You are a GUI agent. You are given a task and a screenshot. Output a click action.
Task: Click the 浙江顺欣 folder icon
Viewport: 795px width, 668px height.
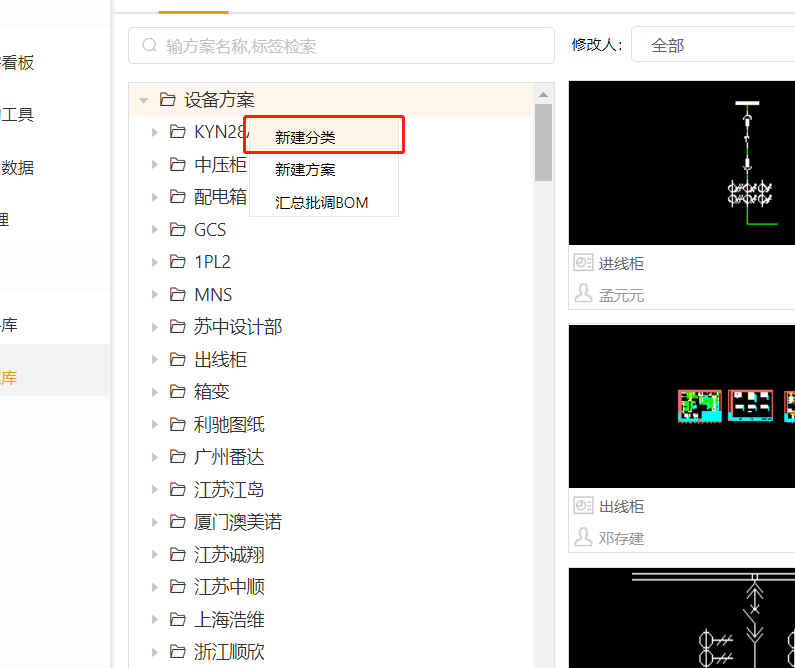click(x=177, y=652)
